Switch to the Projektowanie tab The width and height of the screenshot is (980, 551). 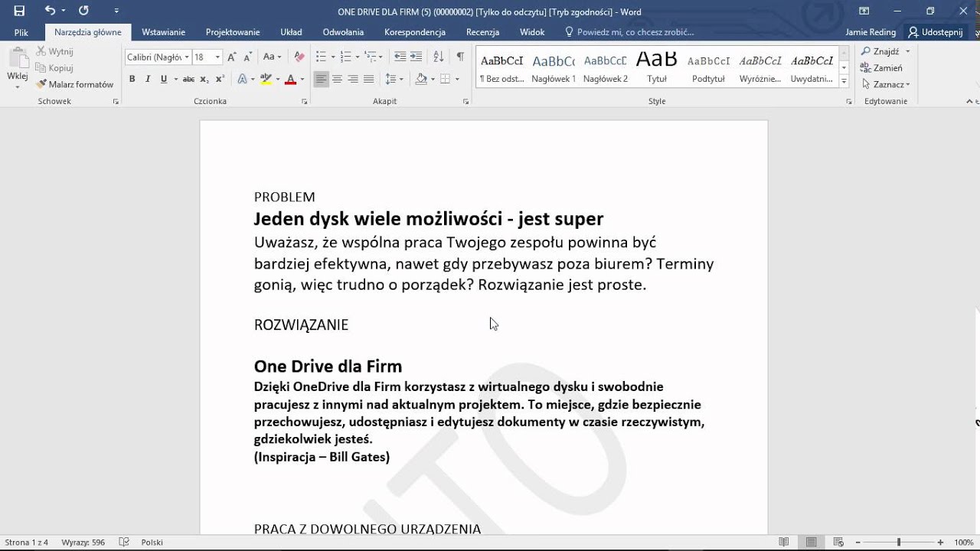click(233, 32)
